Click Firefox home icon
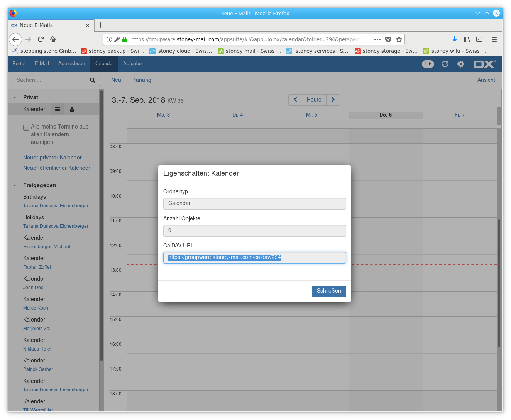Screen dimensions: 511x420 coord(53,39)
